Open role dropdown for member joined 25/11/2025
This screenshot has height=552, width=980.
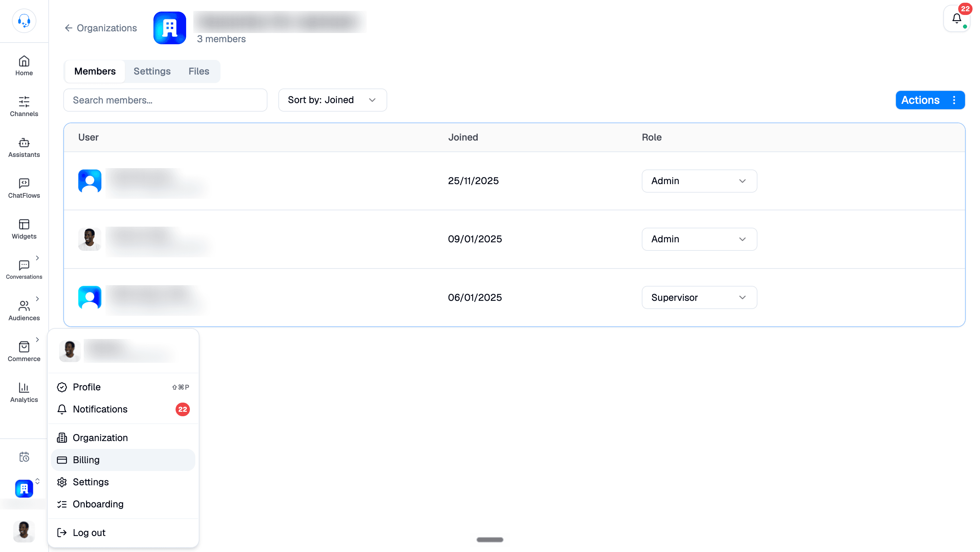[699, 181]
